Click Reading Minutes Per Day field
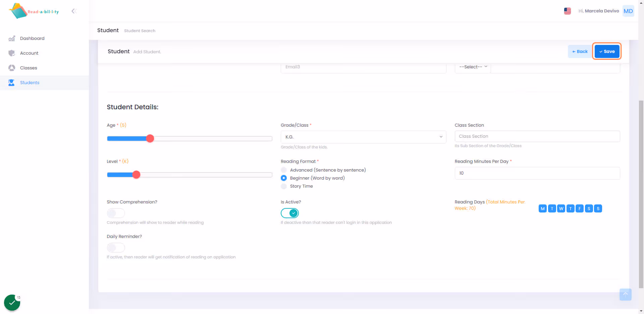This screenshot has height=314, width=644. pyautogui.click(x=537, y=173)
